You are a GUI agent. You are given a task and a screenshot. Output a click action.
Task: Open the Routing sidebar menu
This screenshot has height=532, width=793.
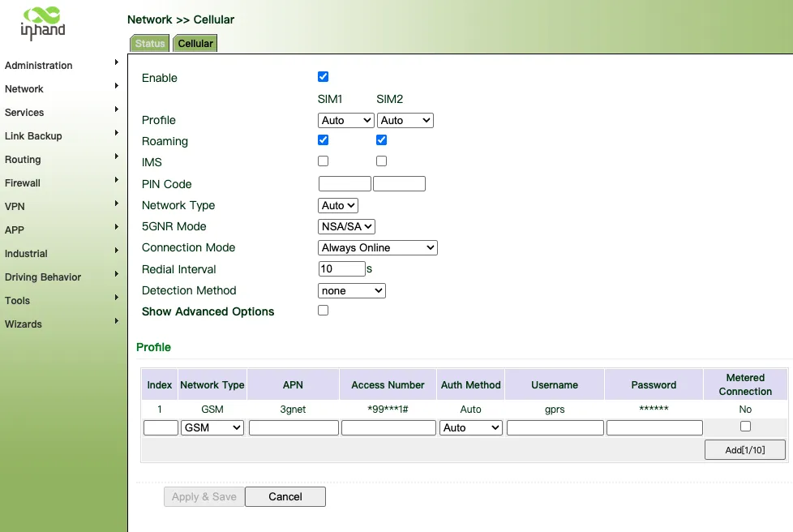pos(23,159)
